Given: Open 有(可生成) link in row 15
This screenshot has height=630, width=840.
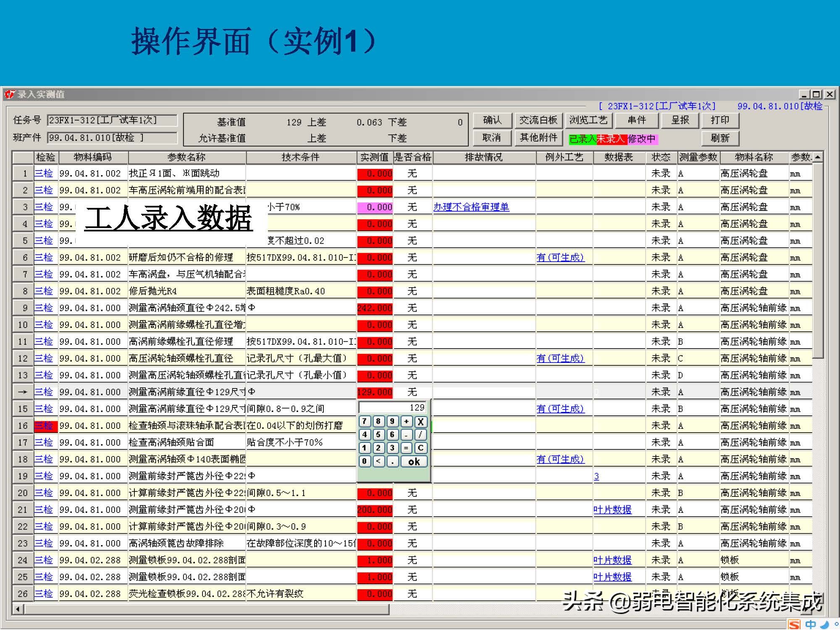Looking at the screenshot, I should tap(560, 409).
